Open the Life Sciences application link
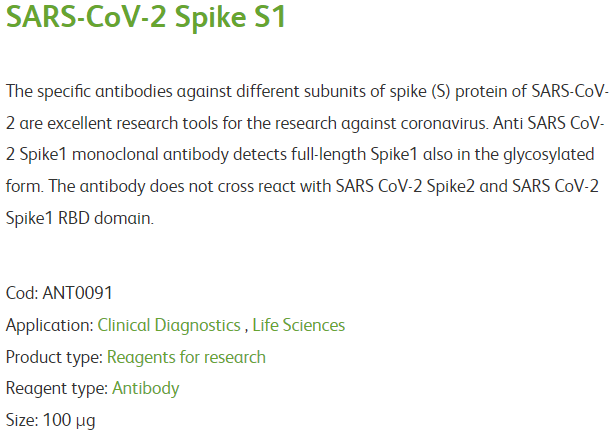The image size is (609, 432). pyautogui.click(x=299, y=325)
